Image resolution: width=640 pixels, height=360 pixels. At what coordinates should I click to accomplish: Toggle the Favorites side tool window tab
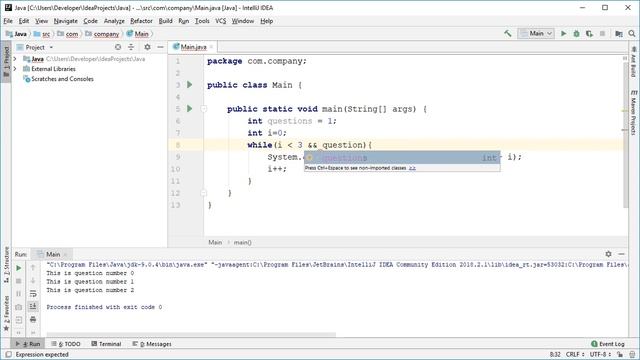[x=6, y=313]
